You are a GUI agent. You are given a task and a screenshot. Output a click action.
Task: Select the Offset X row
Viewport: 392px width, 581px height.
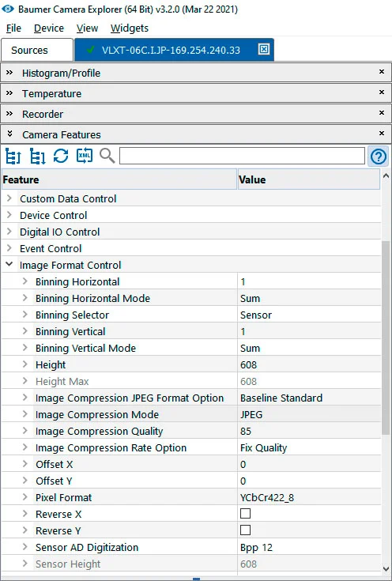point(191,464)
